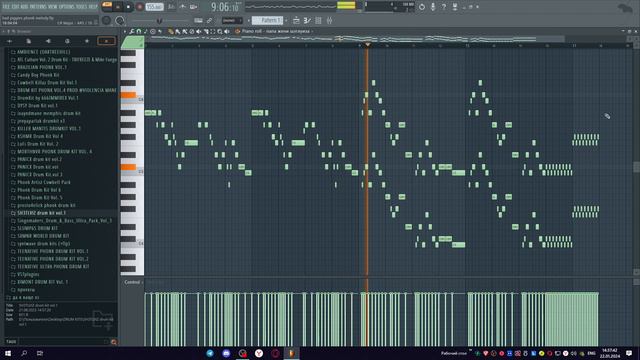Open the HELP menu
640x360 pixels.
click(93, 7)
